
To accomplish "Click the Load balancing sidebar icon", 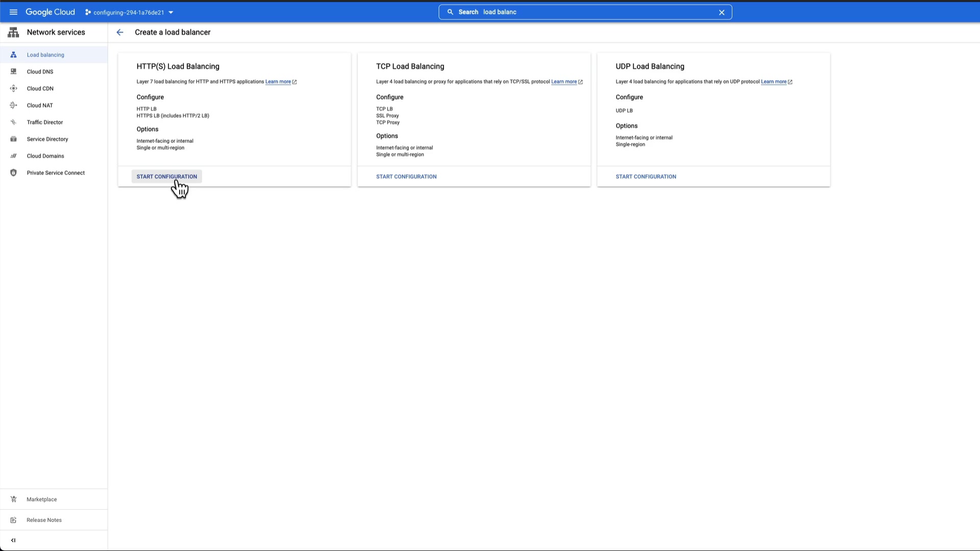I will (x=14, y=55).
